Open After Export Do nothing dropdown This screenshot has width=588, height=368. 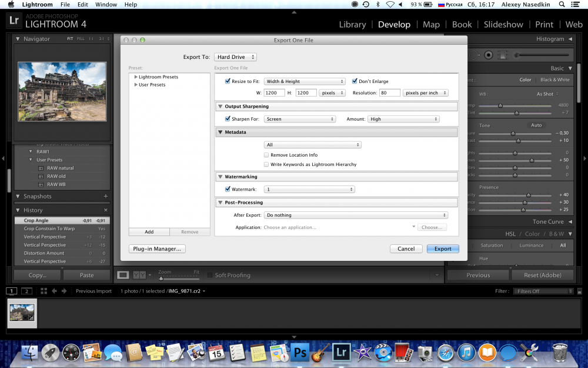(356, 215)
